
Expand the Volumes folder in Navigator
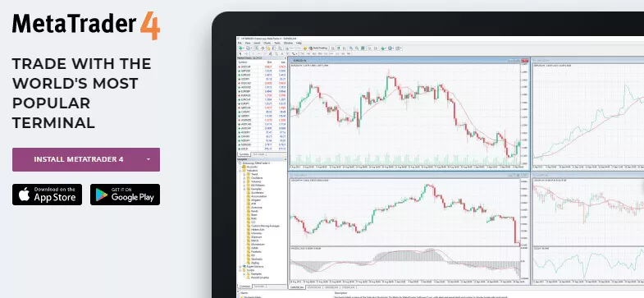click(244, 181)
